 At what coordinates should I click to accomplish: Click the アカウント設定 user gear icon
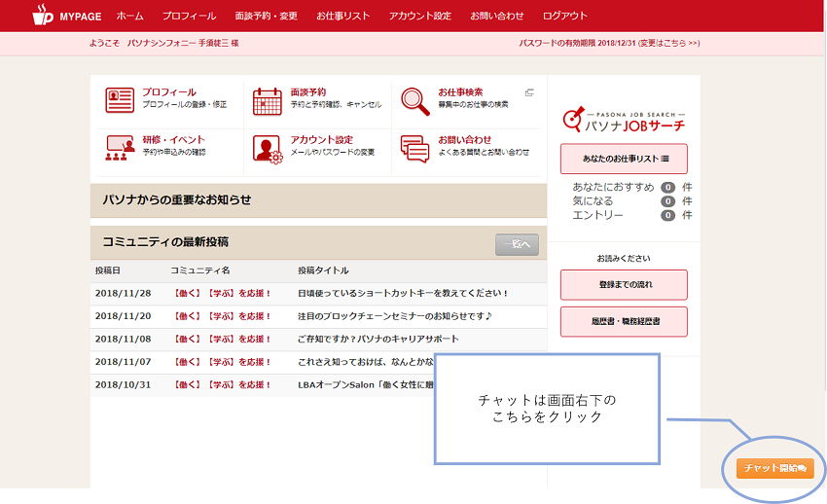point(268,149)
